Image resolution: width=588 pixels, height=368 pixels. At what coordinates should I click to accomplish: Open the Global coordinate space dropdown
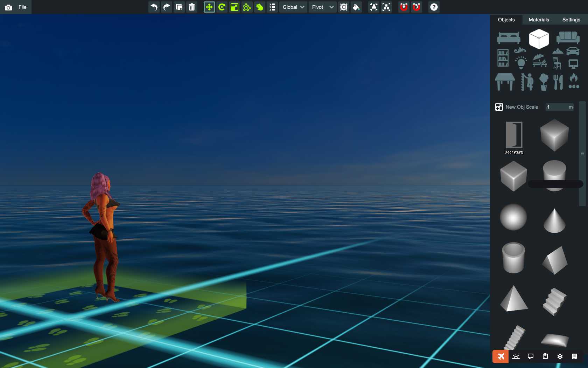tap(293, 7)
